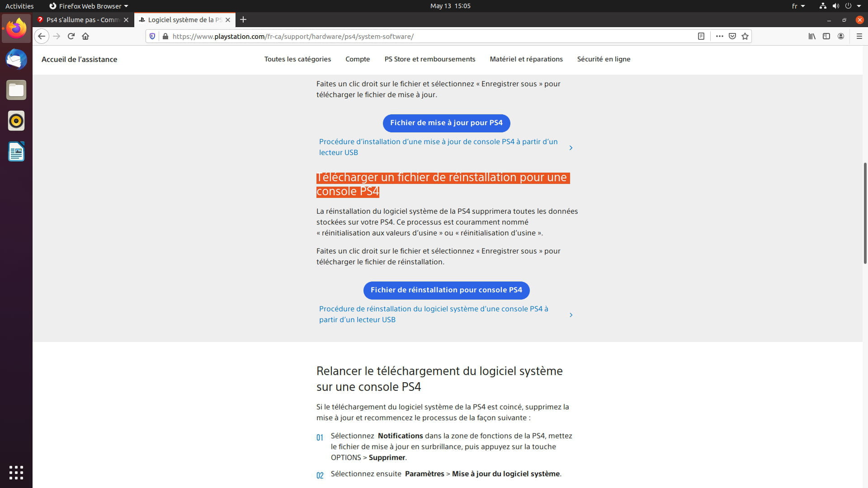Viewport: 868px width, 488px height.
Task: Open the Firefox hamburger menu
Action: (x=859, y=36)
